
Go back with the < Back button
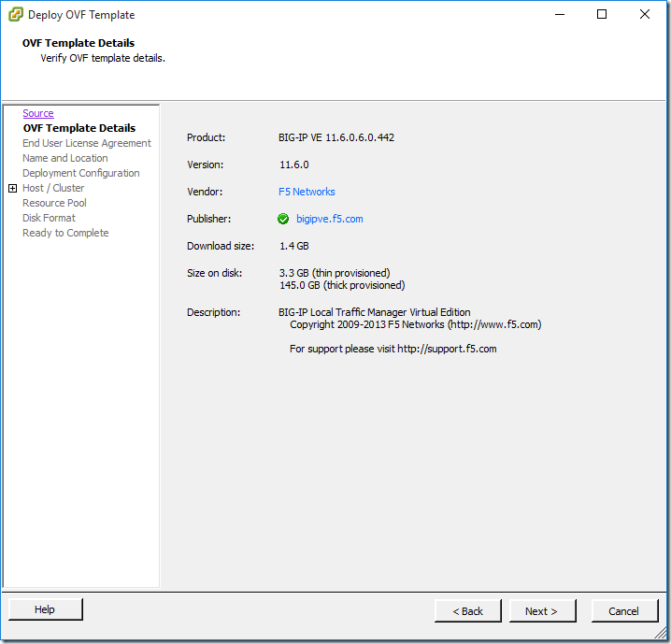point(467,611)
